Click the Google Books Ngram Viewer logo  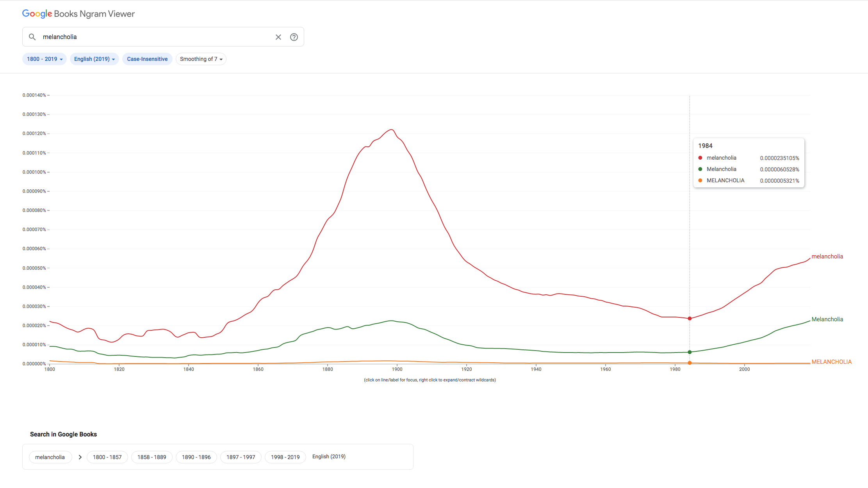(78, 14)
